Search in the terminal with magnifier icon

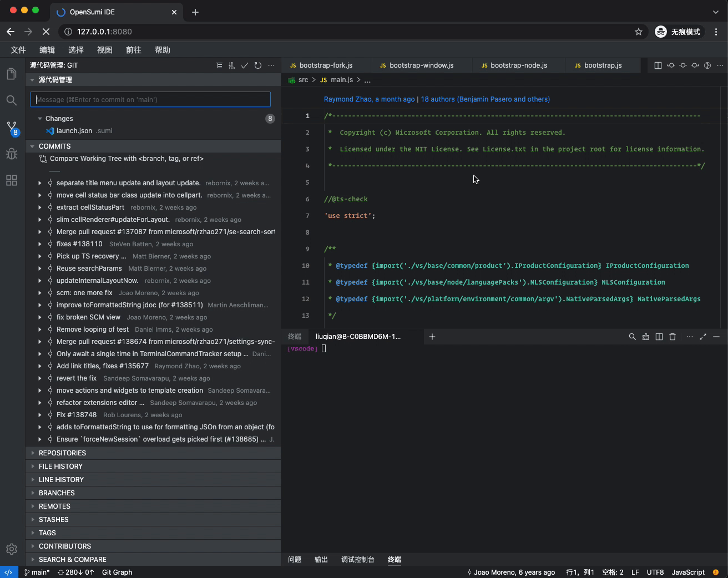click(x=632, y=337)
